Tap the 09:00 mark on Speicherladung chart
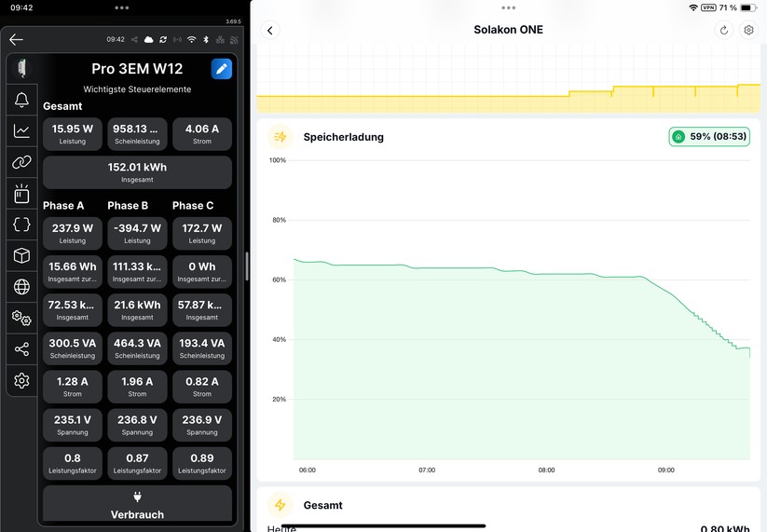Screen dimensions: 767x532 (665, 470)
